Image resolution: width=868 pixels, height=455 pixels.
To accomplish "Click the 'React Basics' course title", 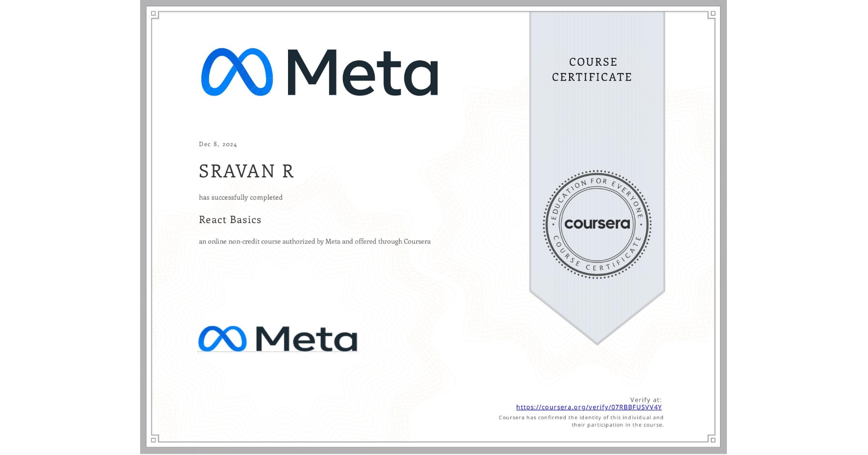I will pos(230,220).
